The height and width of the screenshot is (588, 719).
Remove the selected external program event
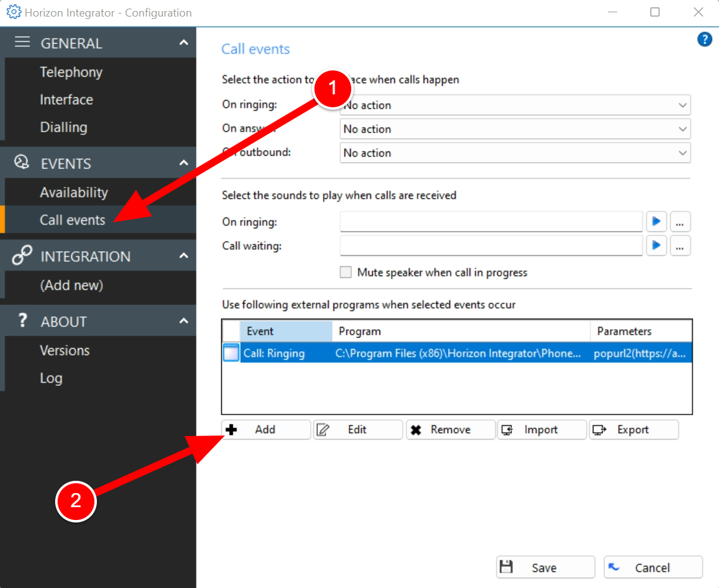451,430
